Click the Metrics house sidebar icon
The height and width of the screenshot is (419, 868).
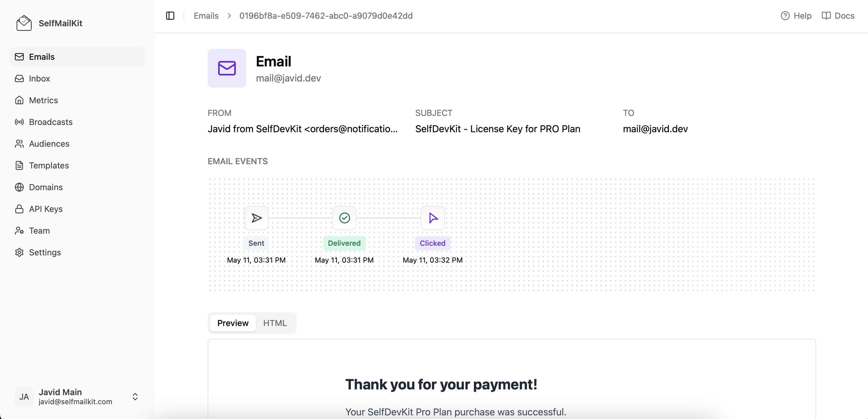click(19, 100)
